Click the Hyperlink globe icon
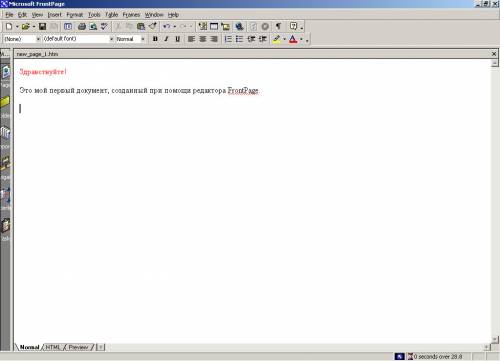Image resolution: width=500 pixels, height=361 pixels. 239,26
